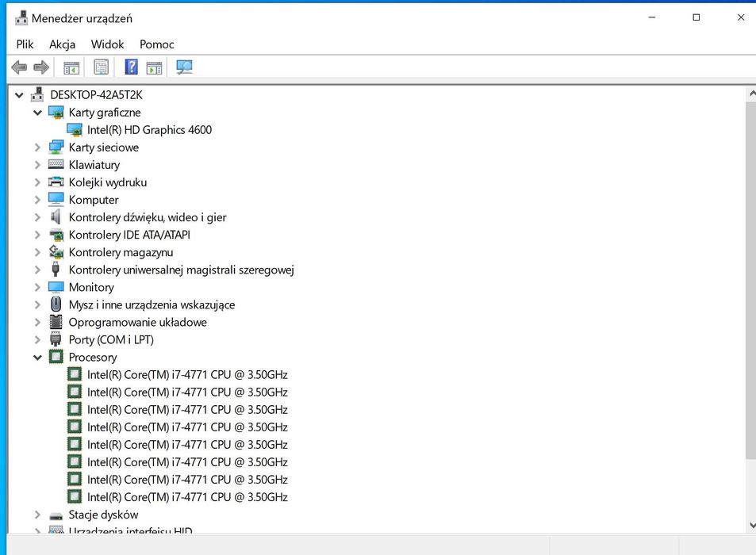This screenshot has width=756, height=555.
Task: Select Intel(R) HD Graphics 4600 entry
Action: point(149,129)
